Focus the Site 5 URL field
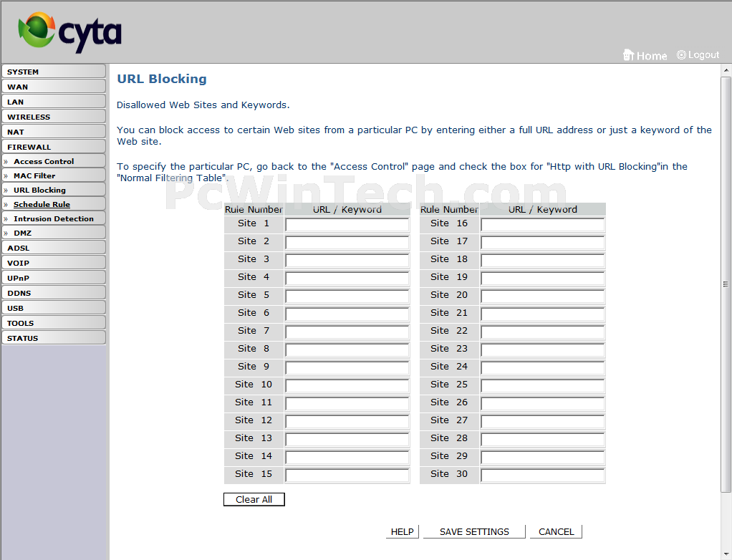 click(x=347, y=296)
